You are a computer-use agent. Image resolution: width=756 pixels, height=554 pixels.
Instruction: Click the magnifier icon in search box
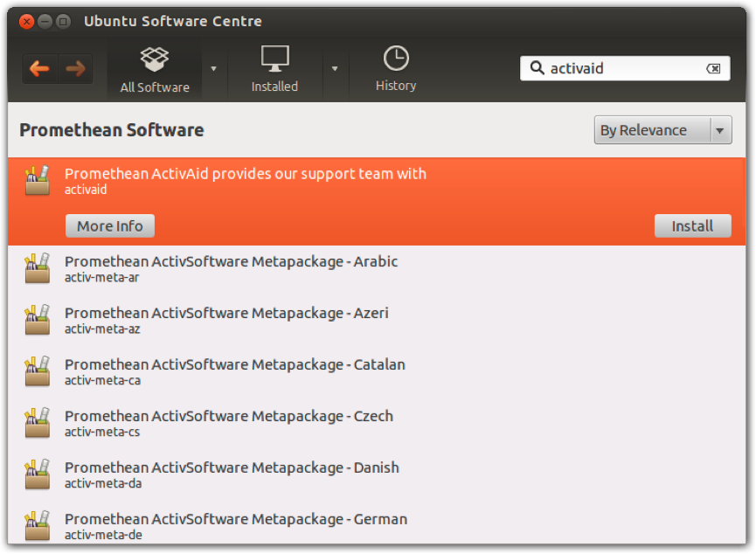coord(537,68)
